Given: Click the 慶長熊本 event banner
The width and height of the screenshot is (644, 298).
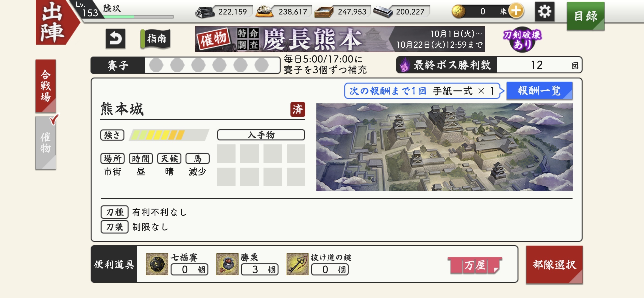Looking at the screenshot, I should point(340,39).
